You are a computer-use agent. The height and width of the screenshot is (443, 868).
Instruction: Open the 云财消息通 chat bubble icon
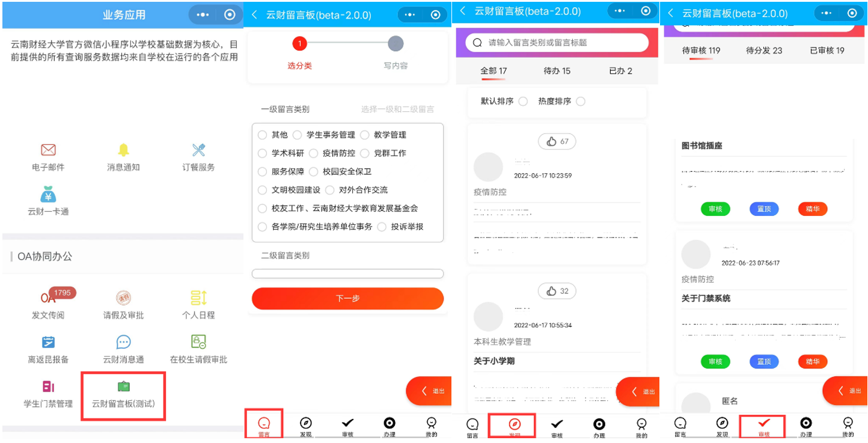click(123, 343)
